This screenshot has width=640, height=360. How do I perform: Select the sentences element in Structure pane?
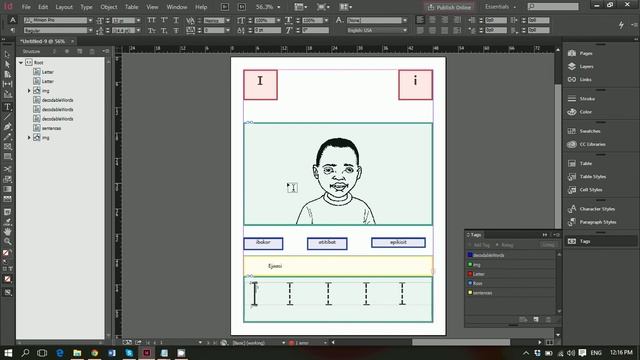51,128
